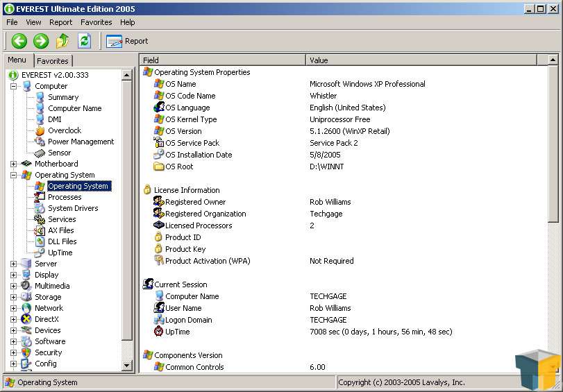
Task: Click tree panel scroll-up arrow
Action: 127,76
